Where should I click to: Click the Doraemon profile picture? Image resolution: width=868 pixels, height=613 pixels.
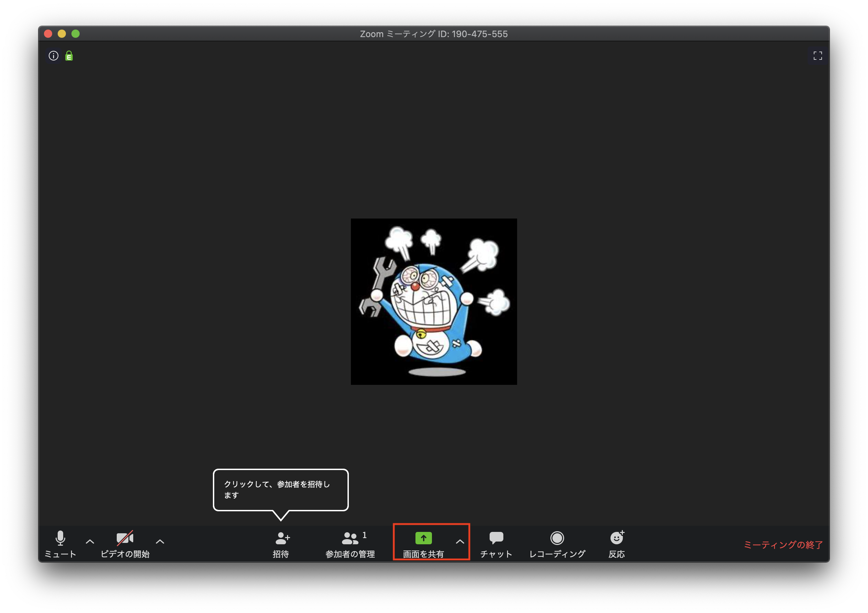434,302
